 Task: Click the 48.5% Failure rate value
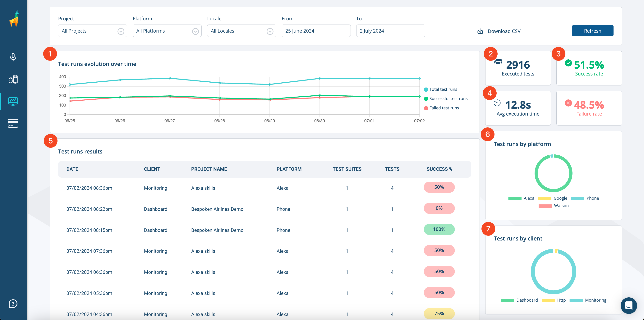(589, 105)
